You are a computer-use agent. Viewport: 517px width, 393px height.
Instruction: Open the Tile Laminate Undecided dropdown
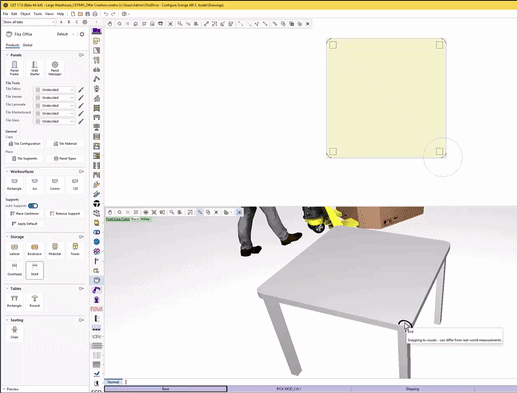54,105
